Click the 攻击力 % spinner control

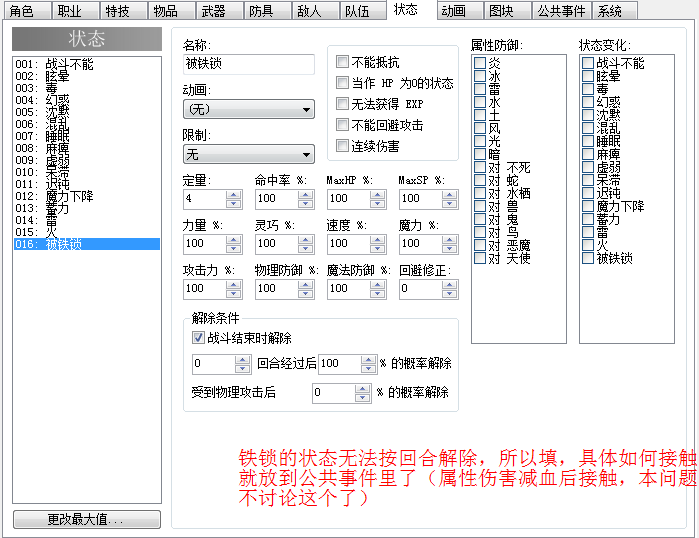click(x=233, y=289)
